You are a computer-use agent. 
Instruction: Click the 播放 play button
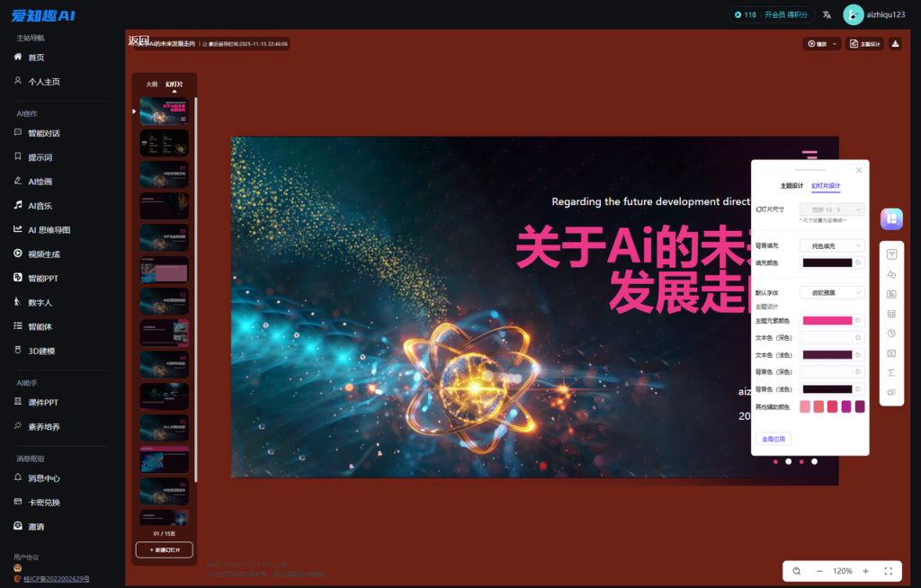pyautogui.click(x=817, y=43)
